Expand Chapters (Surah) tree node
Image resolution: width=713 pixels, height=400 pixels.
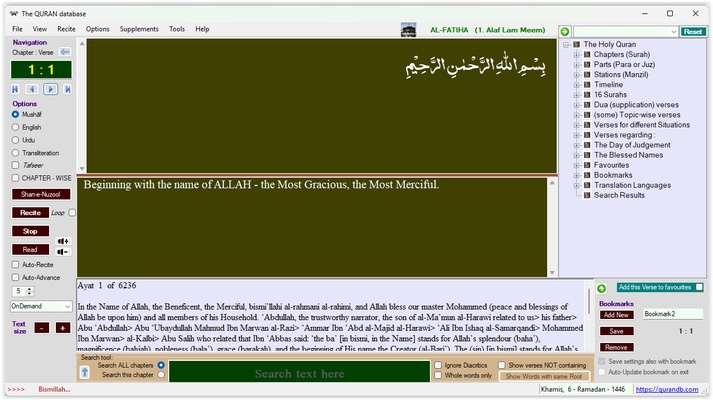pyautogui.click(x=577, y=55)
